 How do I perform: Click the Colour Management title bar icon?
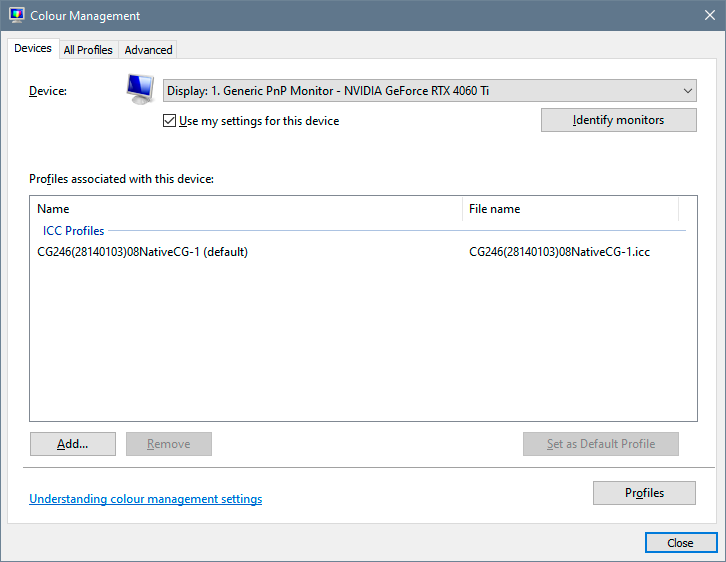tap(16, 16)
